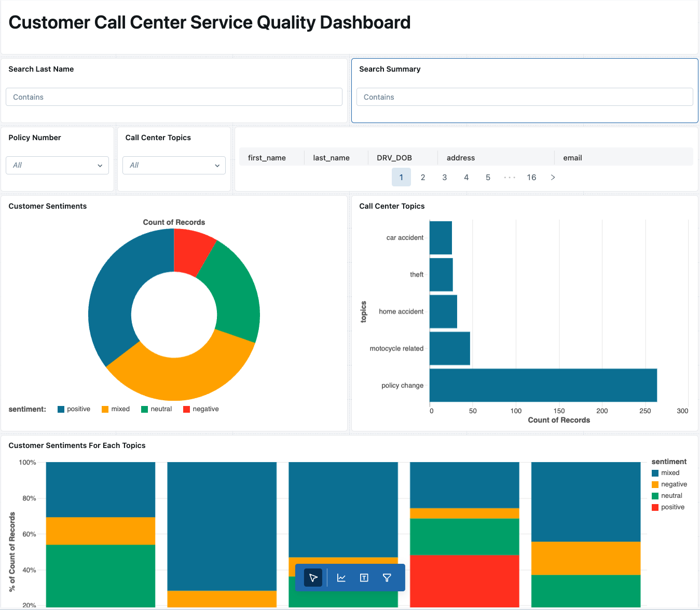Viewport: 700px width, 610px height.
Task: Click the policy change bar
Action: point(543,385)
